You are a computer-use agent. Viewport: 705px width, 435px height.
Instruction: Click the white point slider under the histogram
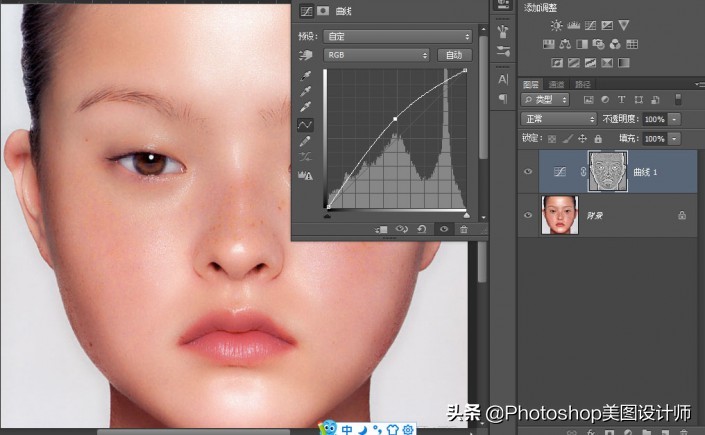tap(466, 214)
